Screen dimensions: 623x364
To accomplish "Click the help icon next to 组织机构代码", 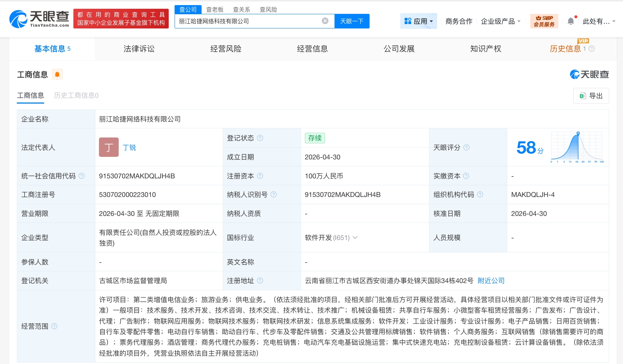I will (x=480, y=194).
